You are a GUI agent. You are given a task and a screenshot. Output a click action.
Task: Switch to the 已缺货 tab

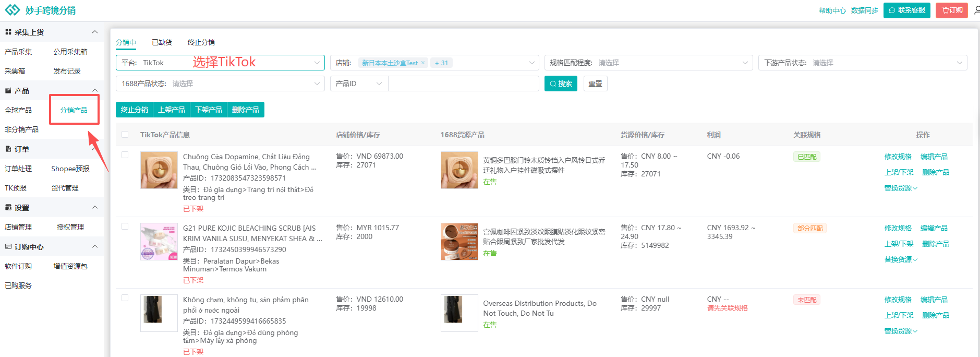pos(162,42)
